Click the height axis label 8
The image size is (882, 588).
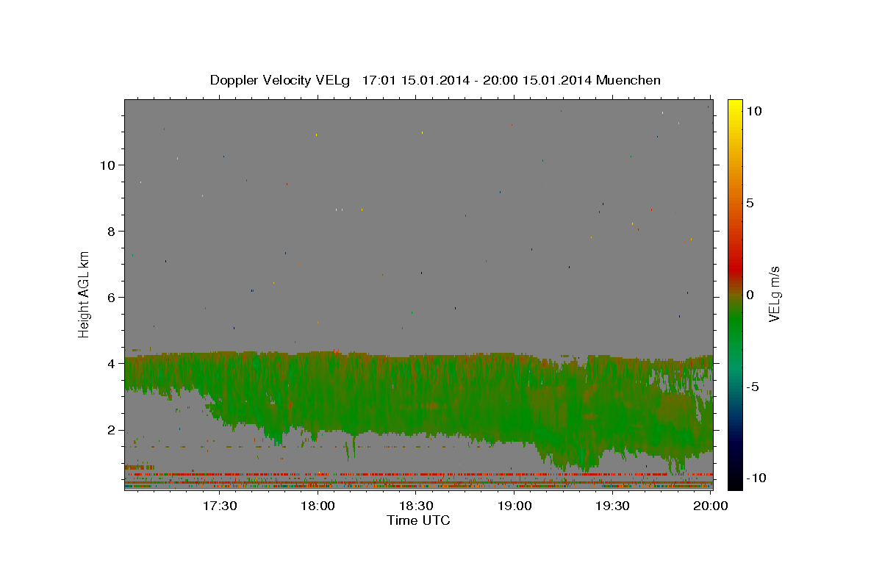(112, 231)
